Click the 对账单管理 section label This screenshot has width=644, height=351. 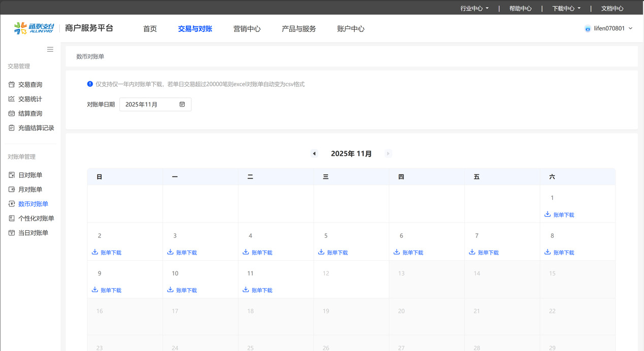point(22,157)
